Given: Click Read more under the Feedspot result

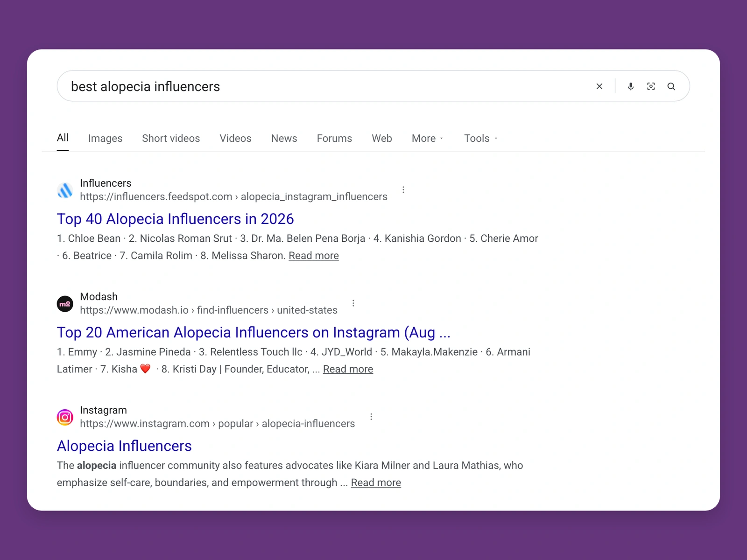Looking at the screenshot, I should point(314,256).
